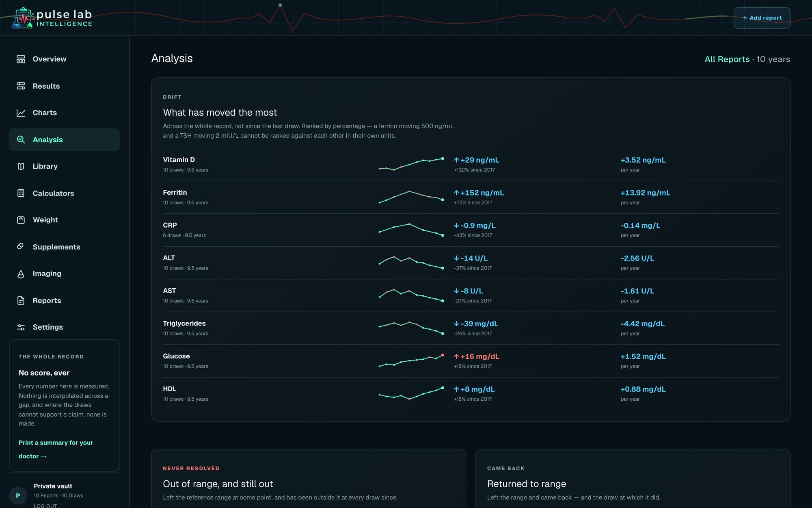Click the Charts line-graph icon

point(21,113)
